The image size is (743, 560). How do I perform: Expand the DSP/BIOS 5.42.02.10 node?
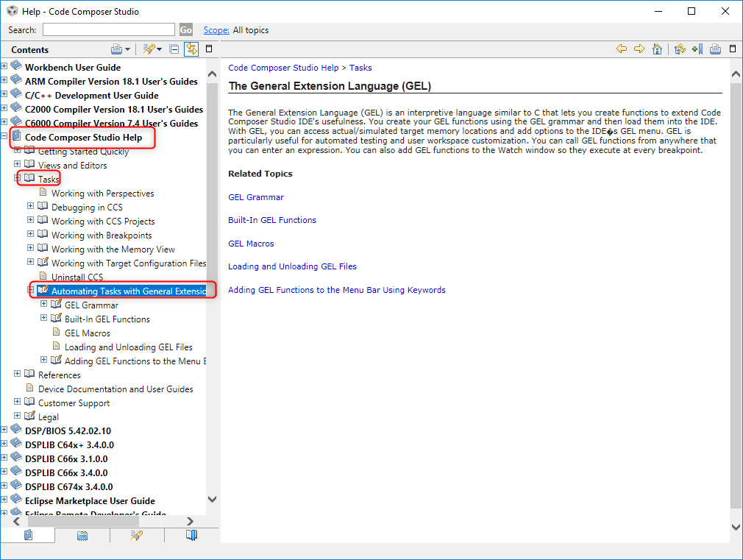point(4,429)
